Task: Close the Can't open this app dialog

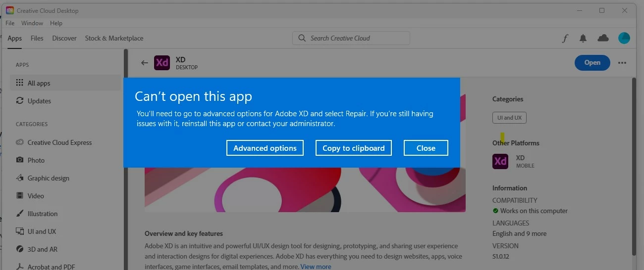Action: pos(426,148)
